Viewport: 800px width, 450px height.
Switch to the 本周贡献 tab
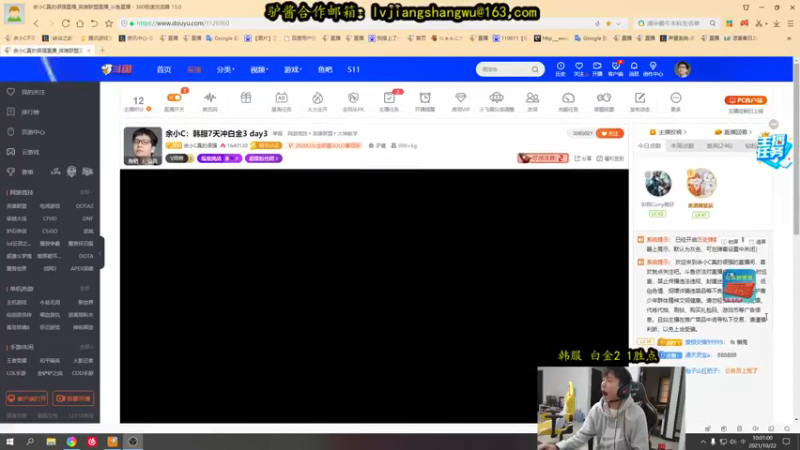(682, 146)
